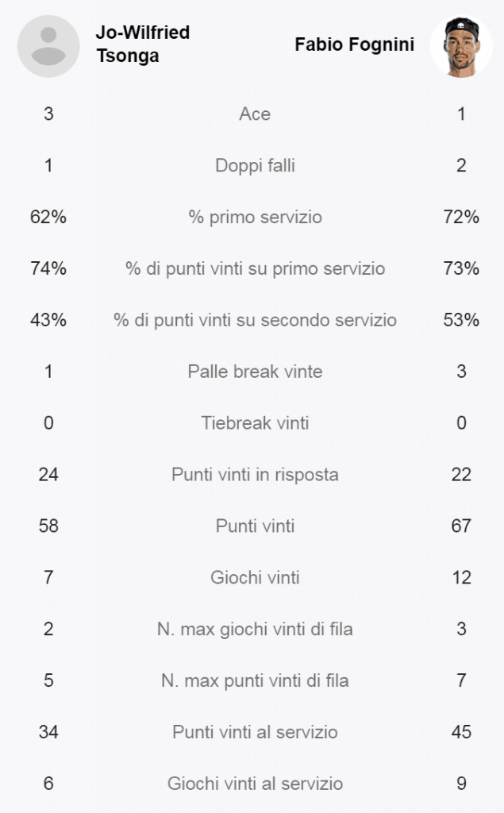Select the Tiebreak vinti label
Viewport: 504px width, 813px height.
(x=255, y=423)
